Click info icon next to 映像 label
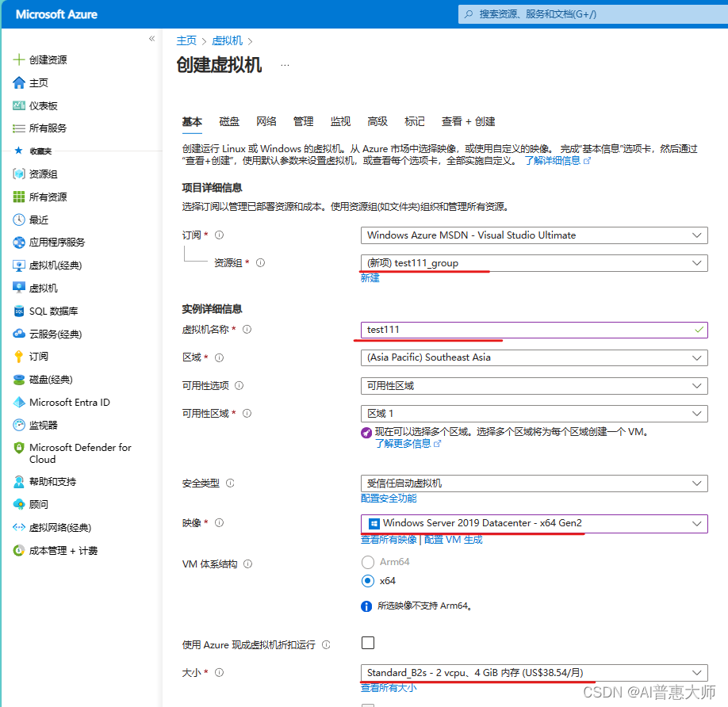Screen dimensions: 728x707 click(219, 523)
